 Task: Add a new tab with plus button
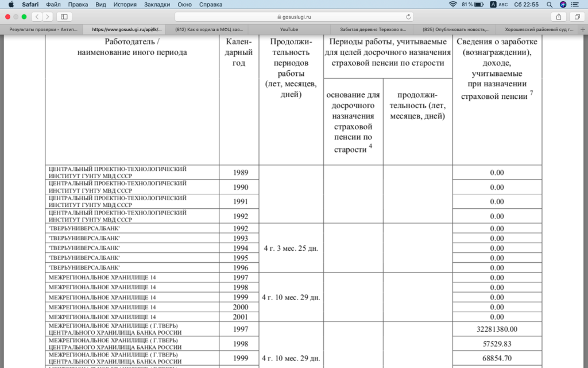coord(583,29)
